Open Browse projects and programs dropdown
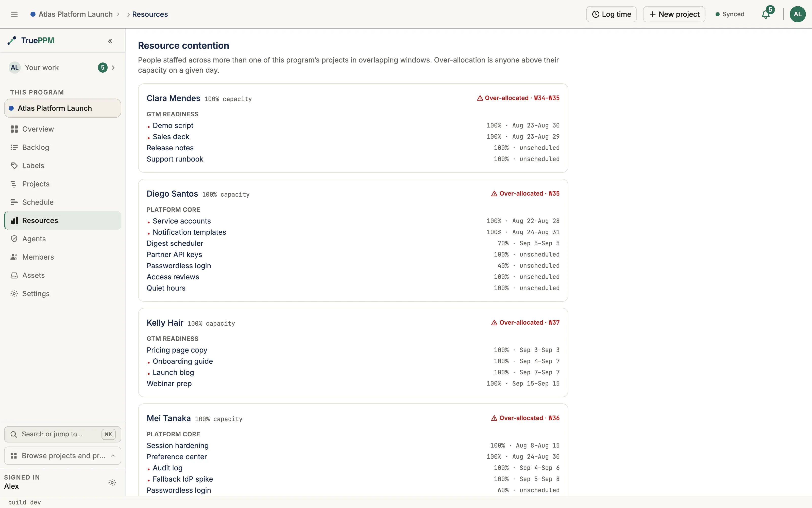The width and height of the screenshot is (812, 508). tap(63, 456)
